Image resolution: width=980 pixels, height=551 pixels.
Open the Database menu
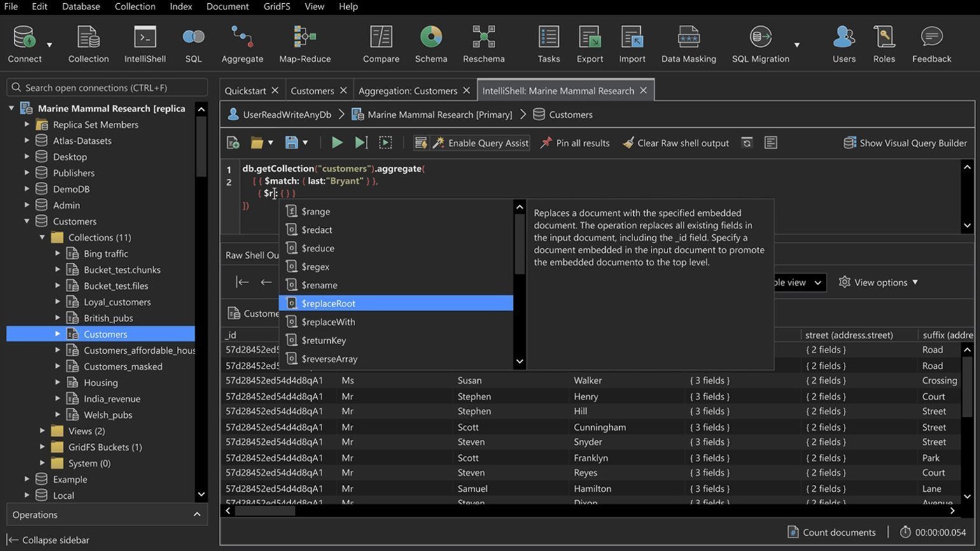tap(81, 6)
